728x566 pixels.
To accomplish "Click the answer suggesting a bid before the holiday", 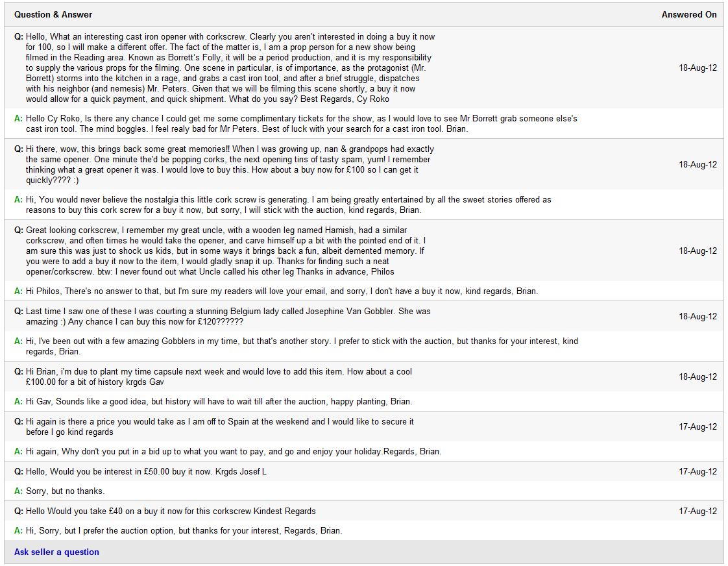I will click(234, 451).
